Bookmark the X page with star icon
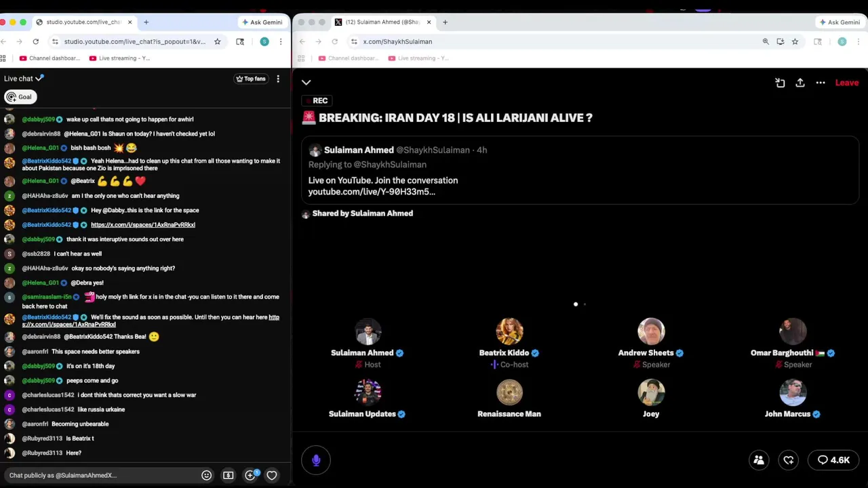868x488 pixels. (795, 41)
